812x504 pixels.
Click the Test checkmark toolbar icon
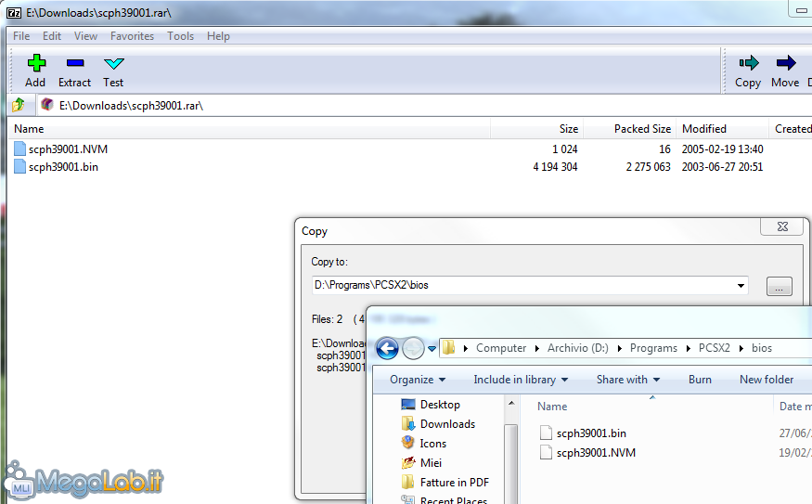[x=113, y=63]
